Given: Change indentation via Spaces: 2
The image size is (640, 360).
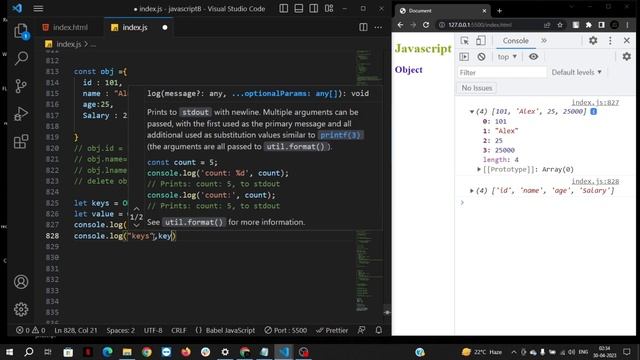Looking at the screenshot, I should pos(120,330).
